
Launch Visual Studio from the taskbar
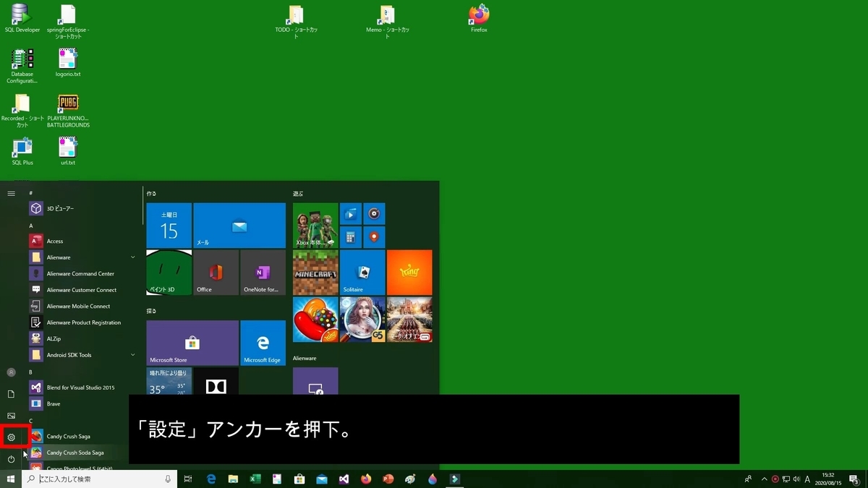[x=344, y=479]
